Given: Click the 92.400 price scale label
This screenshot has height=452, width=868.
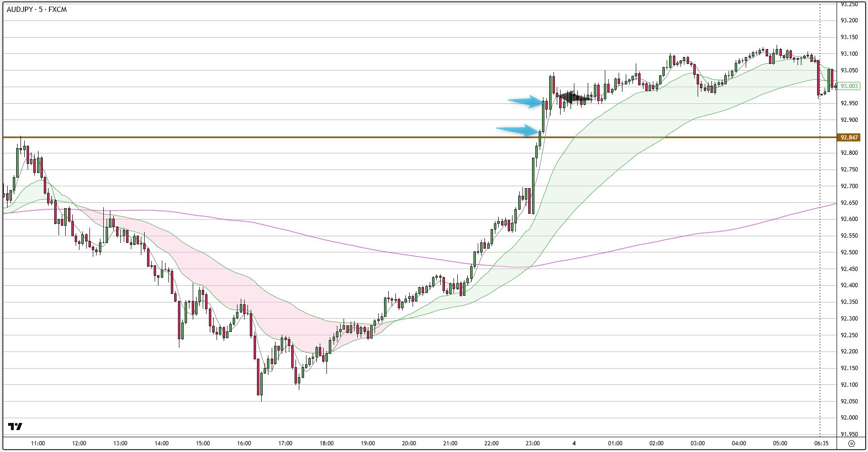Looking at the screenshot, I should 849,285.
